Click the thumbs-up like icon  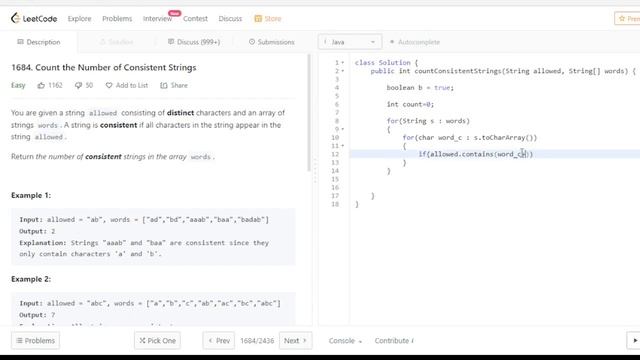[41, 85]
